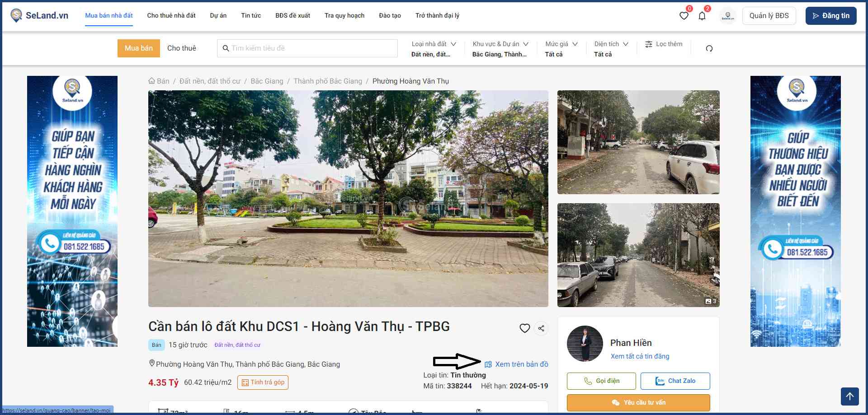Click the favorites heart icon in header
868x415 pixels.
[684, 16]
